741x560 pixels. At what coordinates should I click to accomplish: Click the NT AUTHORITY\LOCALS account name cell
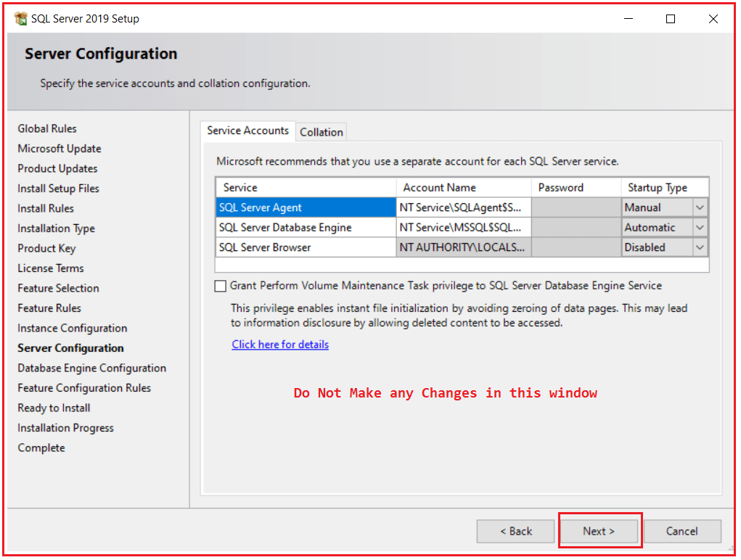pyautogui.click(x=464, y=247)
